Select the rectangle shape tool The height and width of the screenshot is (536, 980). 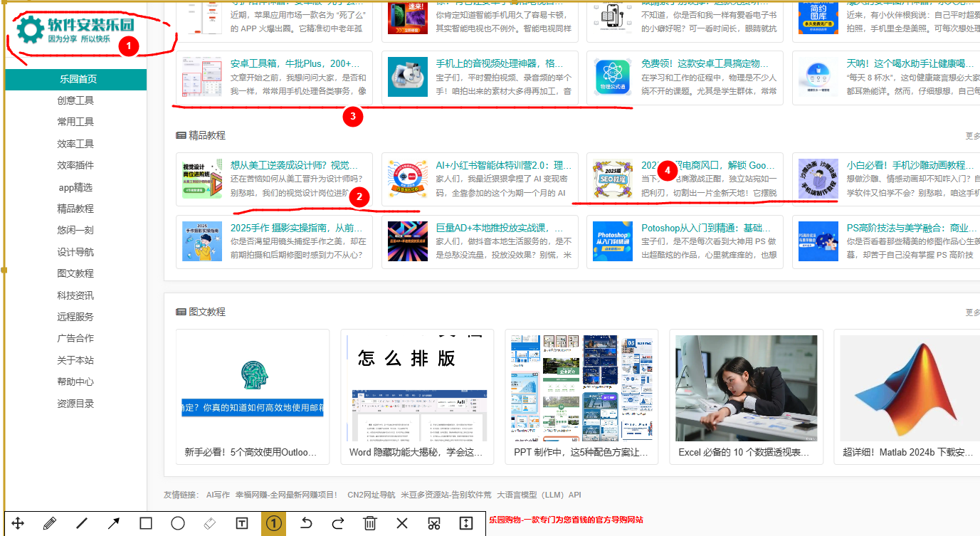(146, 524)
